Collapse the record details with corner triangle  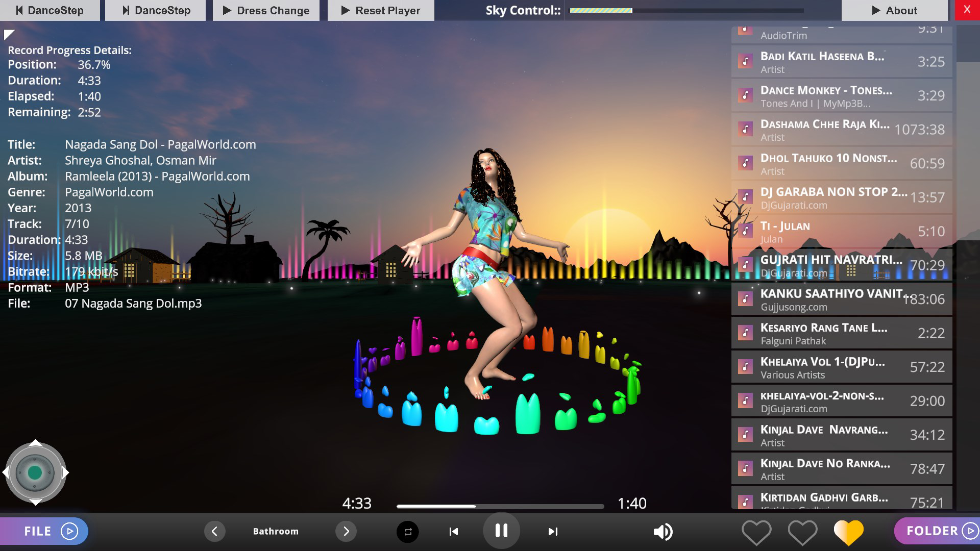[9, 34]
